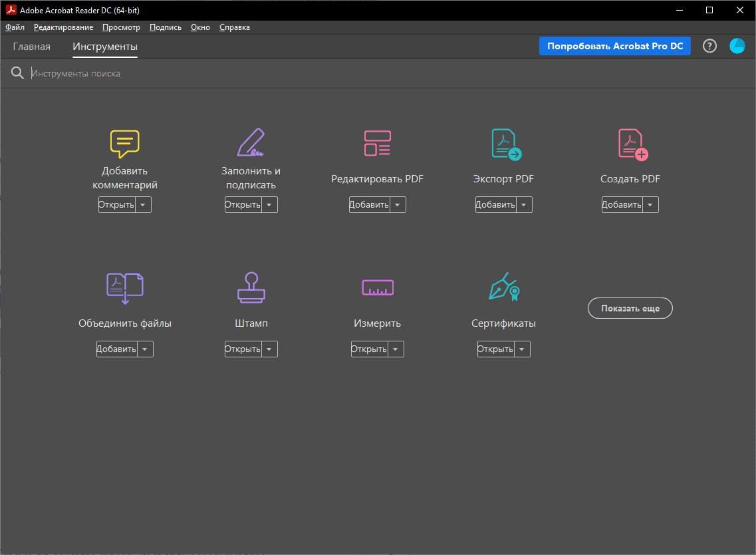
Task: Open the Просмотр menu
Action: pos(121,27)
